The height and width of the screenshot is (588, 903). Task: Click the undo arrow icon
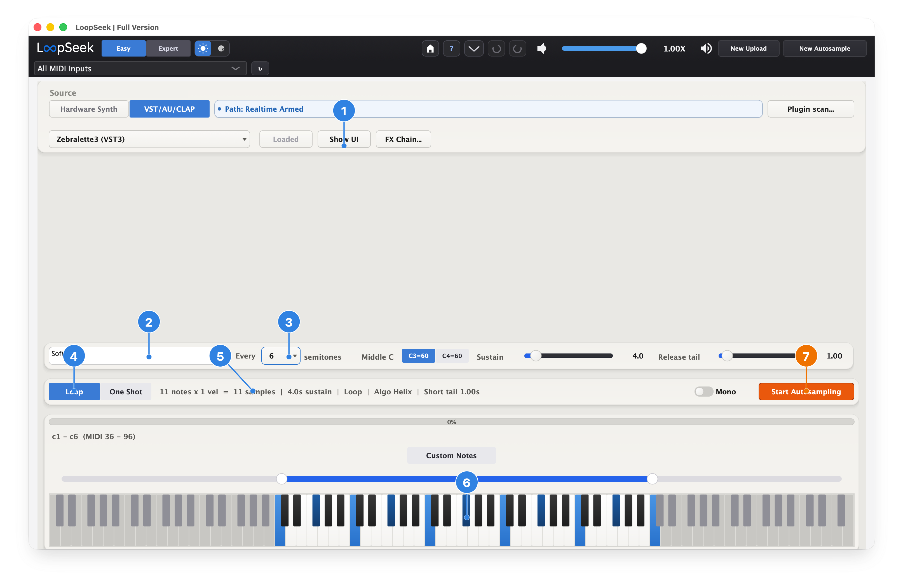point(496,49)
